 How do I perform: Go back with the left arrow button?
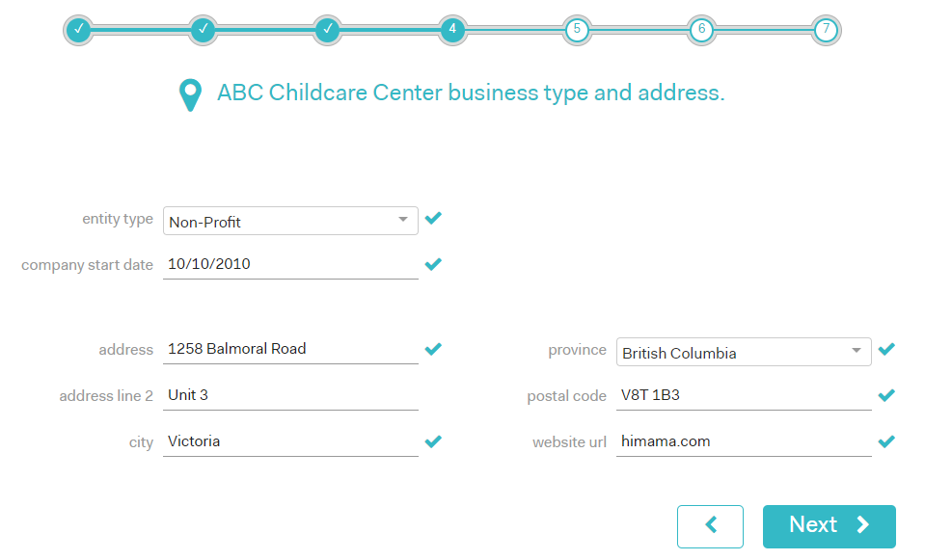tap(710, 526)
